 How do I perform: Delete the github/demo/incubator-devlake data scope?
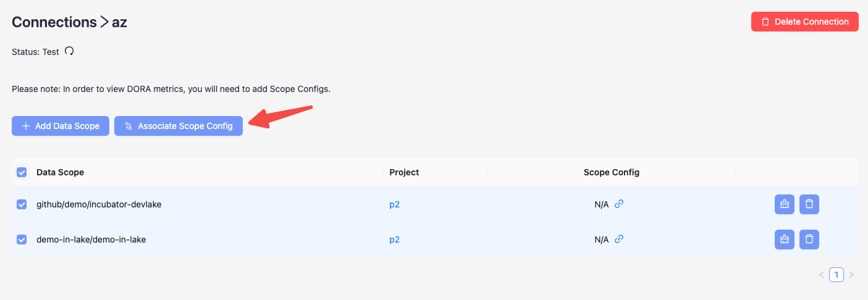click(809, 204)
